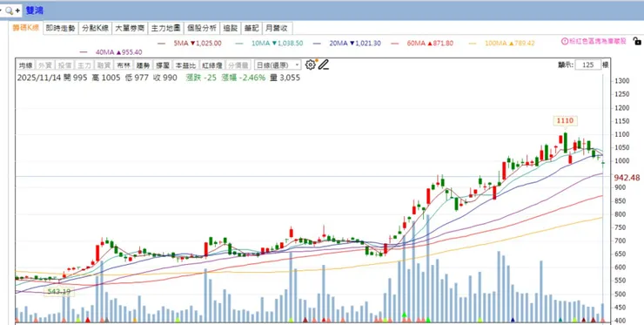Open the dropdown arrow left of magnifier
Image resolution: width=644 pixels, height=325 pixels.
(x=1, y=10)
